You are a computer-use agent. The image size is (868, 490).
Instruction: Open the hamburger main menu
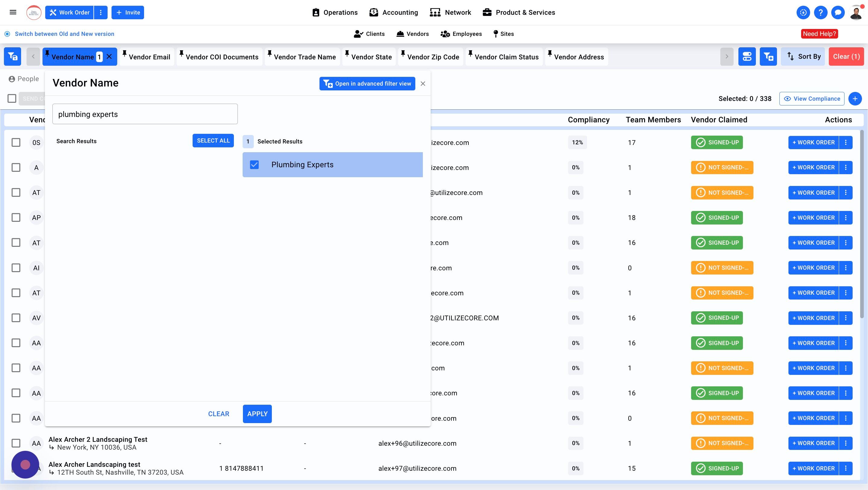click(x=13, y=12)
